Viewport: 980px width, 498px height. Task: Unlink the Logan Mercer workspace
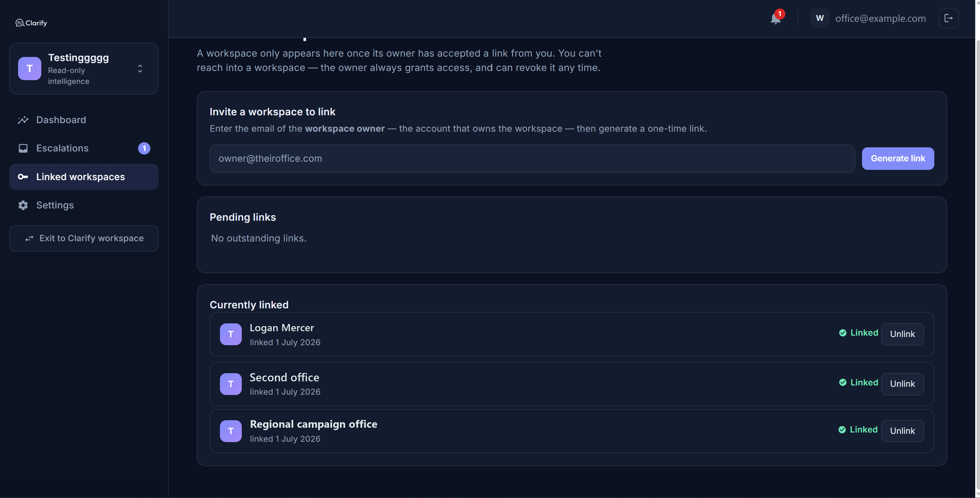(902, 334)
